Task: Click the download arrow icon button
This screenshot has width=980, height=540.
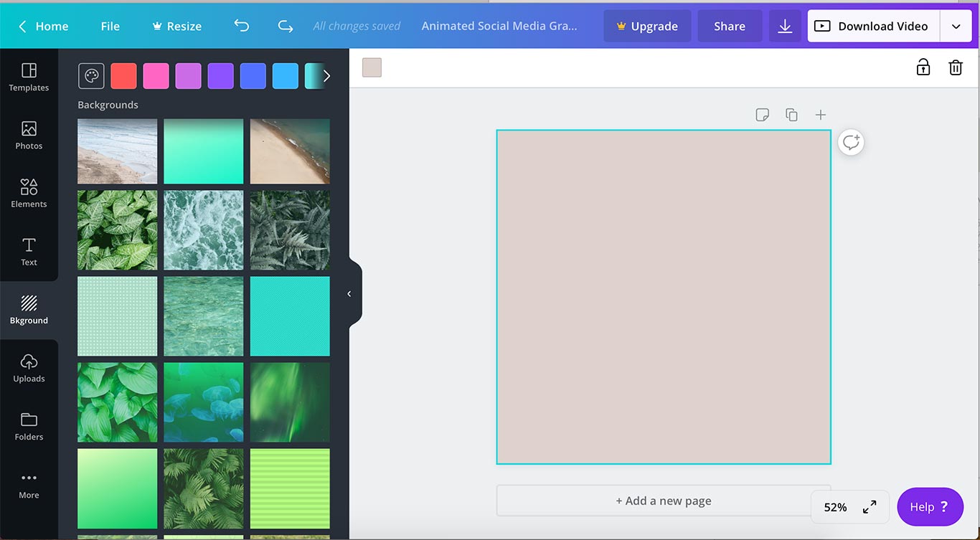Action: [785, 26]
